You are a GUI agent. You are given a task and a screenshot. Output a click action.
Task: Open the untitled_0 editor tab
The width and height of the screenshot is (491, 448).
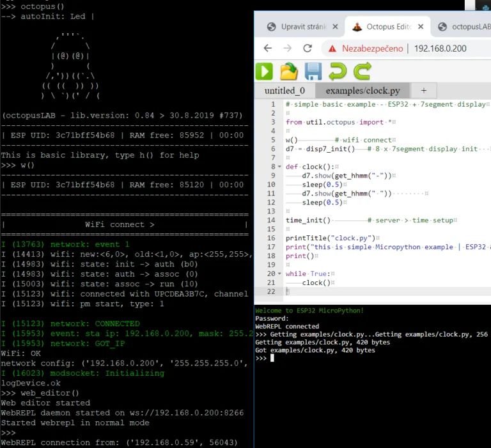click(284, 91)
